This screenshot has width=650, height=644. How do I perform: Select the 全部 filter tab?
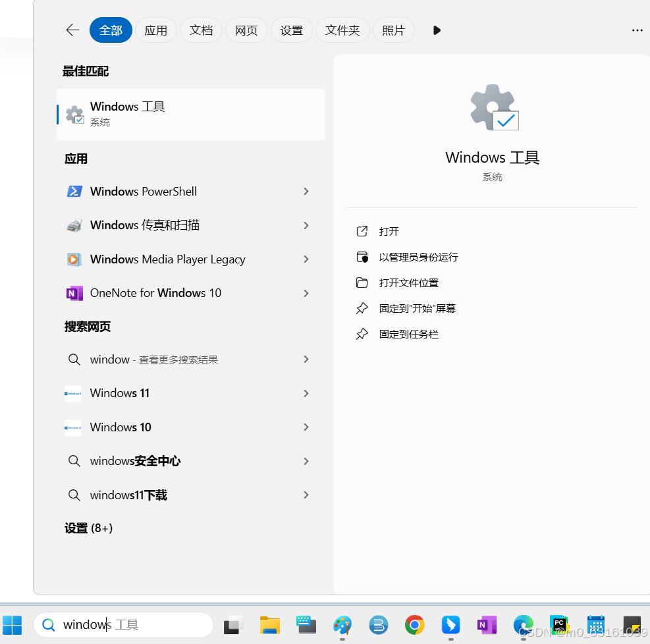111,30
